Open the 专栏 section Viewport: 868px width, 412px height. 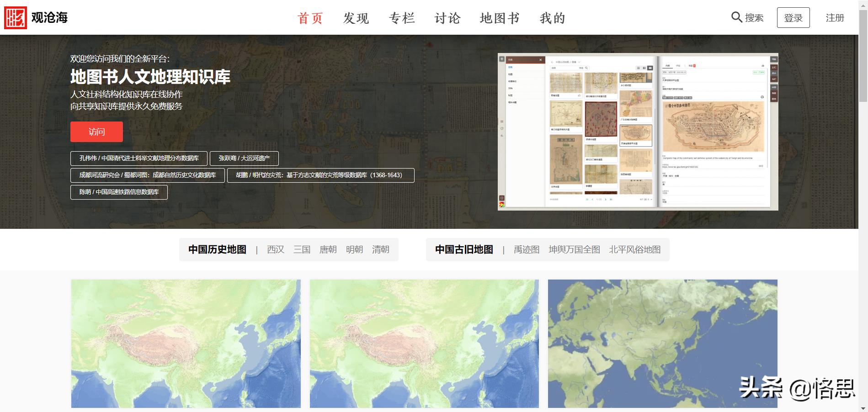click(402, 18)
